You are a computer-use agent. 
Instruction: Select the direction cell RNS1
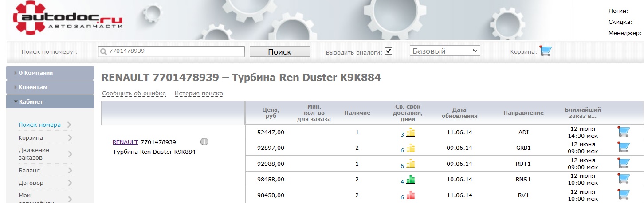click(523, 180)
